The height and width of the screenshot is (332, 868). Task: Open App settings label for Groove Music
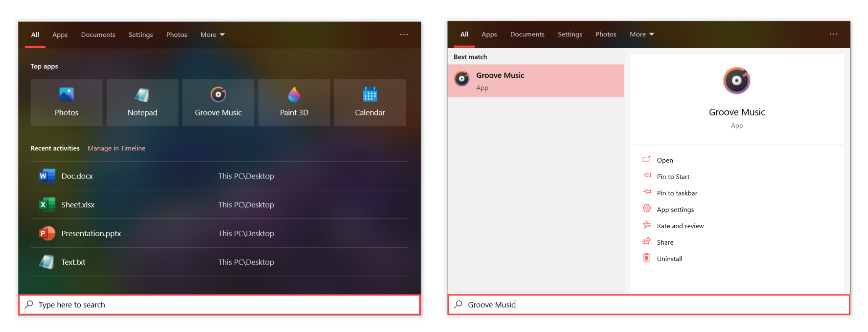675,209
